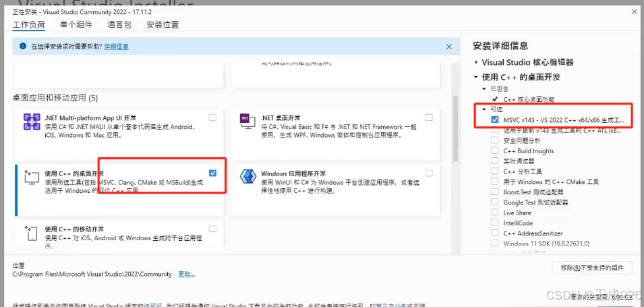This screenshot has height=307, width=644.
Task: Click the .NET Multi-platform App UI workload icon
Action: pyautogui.click(x=32, y=121)
